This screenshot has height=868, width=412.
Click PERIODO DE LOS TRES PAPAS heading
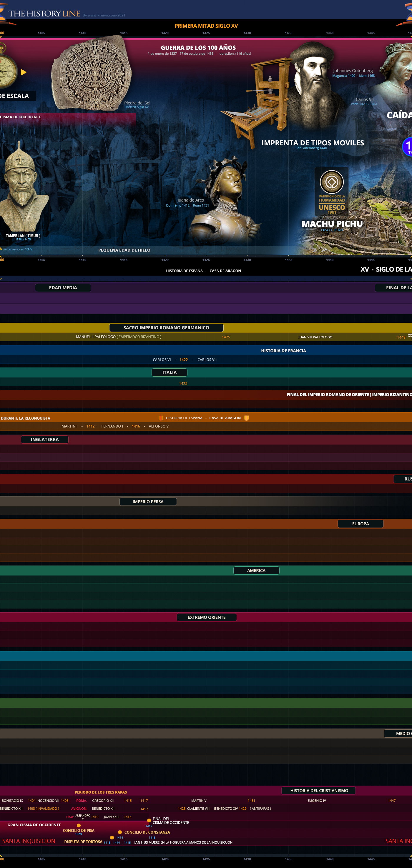(x=101, y=792)
